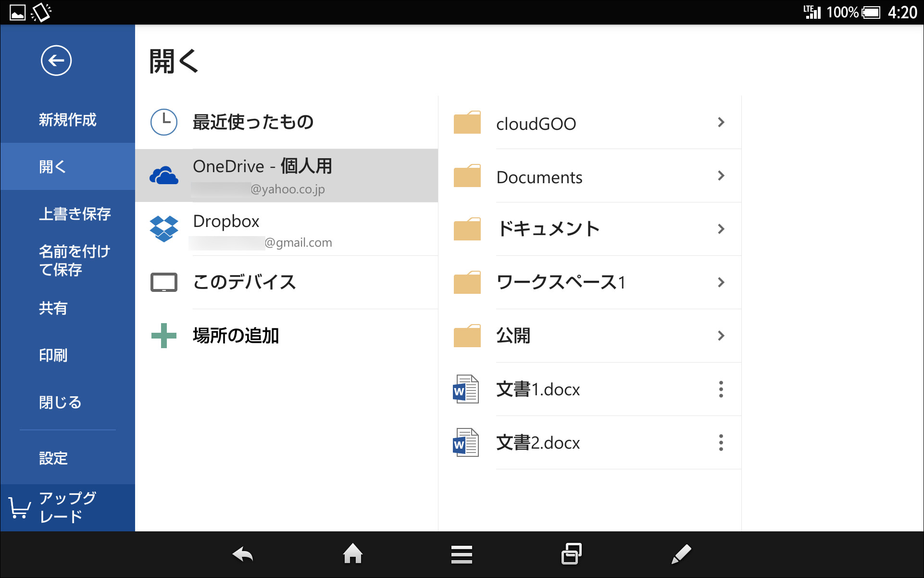Switch to 新規作成 in the sidebar
The image size is (924, 578).
(x=67, y=120)
